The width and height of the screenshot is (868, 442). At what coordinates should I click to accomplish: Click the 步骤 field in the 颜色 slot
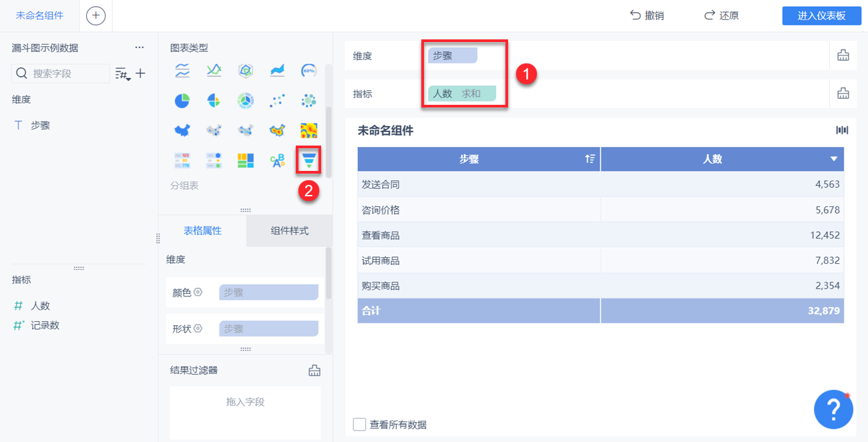tap(268, 292)
